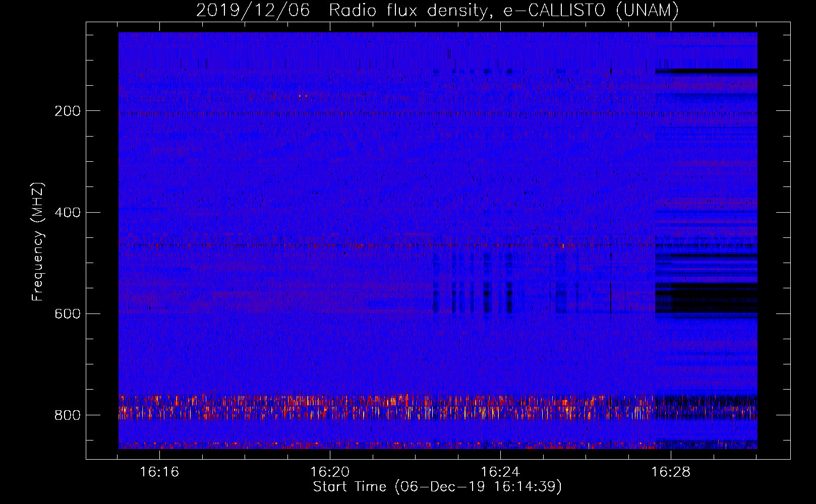Click the 600 frequency tick label
This screenshot has width=816, height=504.
click(68, 313)
